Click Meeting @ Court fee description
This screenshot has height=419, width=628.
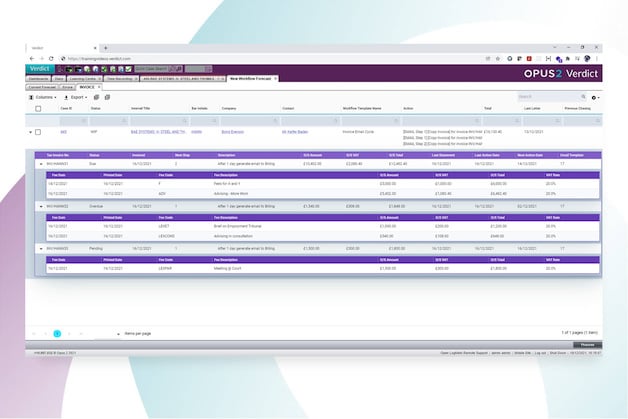pos(227,268)
